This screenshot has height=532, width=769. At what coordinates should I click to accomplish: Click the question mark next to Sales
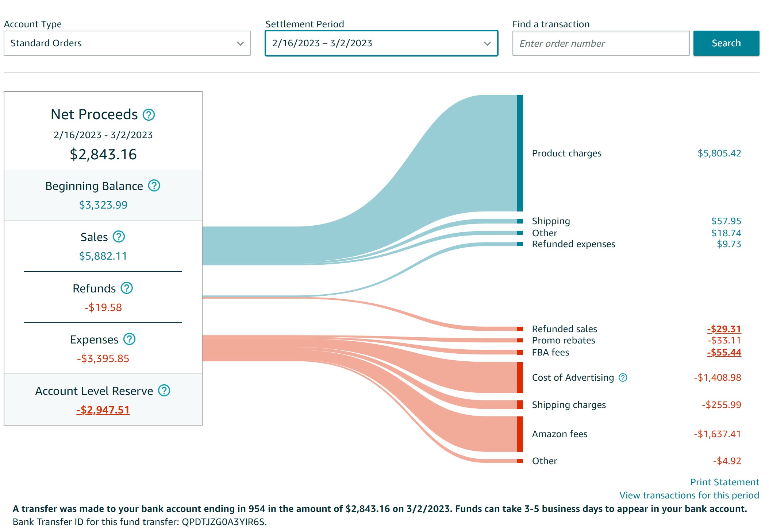tap(119, 237)
